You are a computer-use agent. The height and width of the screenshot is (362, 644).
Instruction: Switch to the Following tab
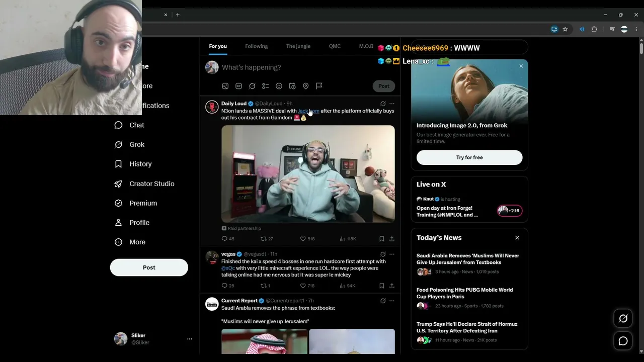[257, 46]
